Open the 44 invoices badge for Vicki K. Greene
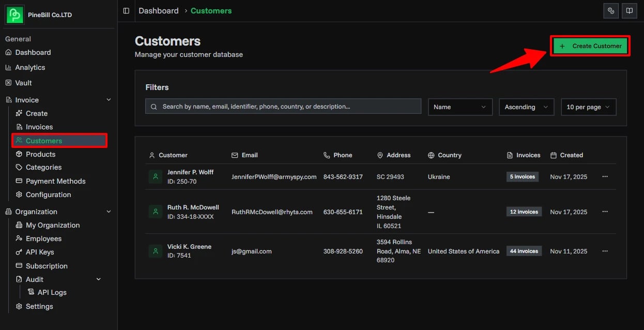 (524, 251)
